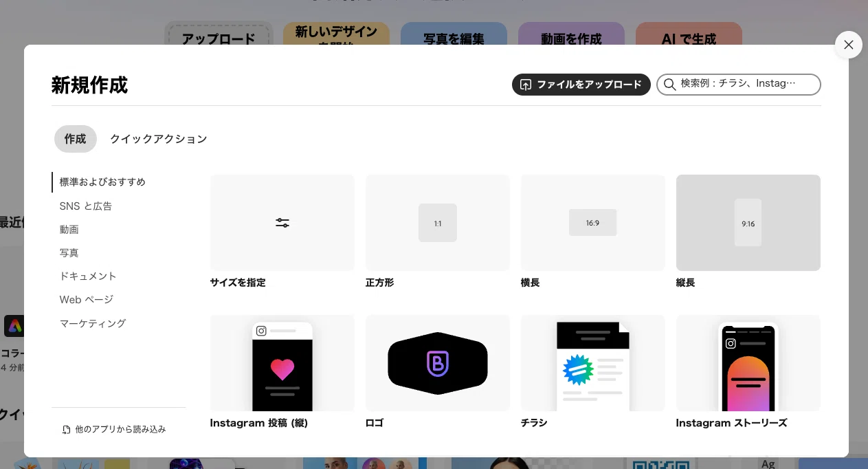The width and height of the screenshot is (868, 469).
Task: Close the 新規作成 dialog with X
Action: (x=849, y=45)
